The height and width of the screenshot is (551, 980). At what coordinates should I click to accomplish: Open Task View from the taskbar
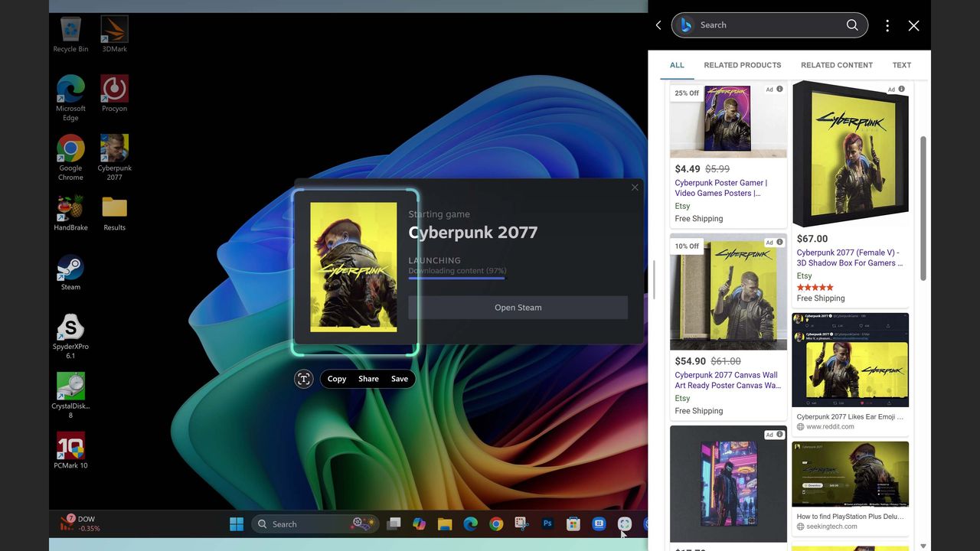pyautogui.click(x=394, y=524)
